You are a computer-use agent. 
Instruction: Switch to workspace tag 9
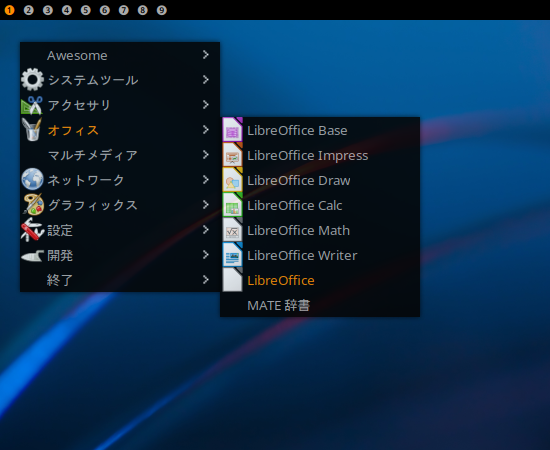(x=161, y=10)
